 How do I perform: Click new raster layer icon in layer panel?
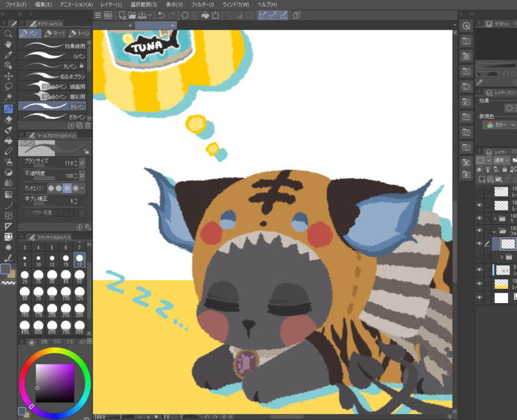pyautogui.click(x=482, y=180)
